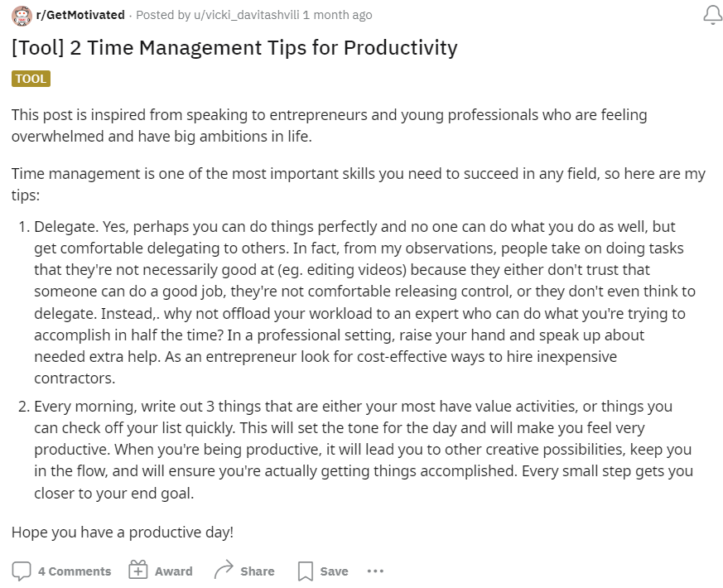Click the curved arrow Share icon
Image resolution: width=723 pixels, height=588 pixels.
click(224, 570)
